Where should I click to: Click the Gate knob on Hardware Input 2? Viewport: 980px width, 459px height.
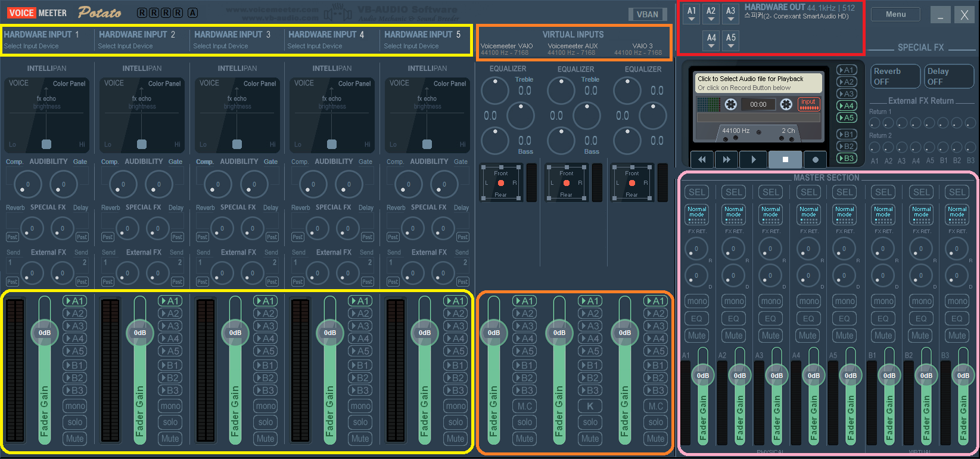coord(159,184)
